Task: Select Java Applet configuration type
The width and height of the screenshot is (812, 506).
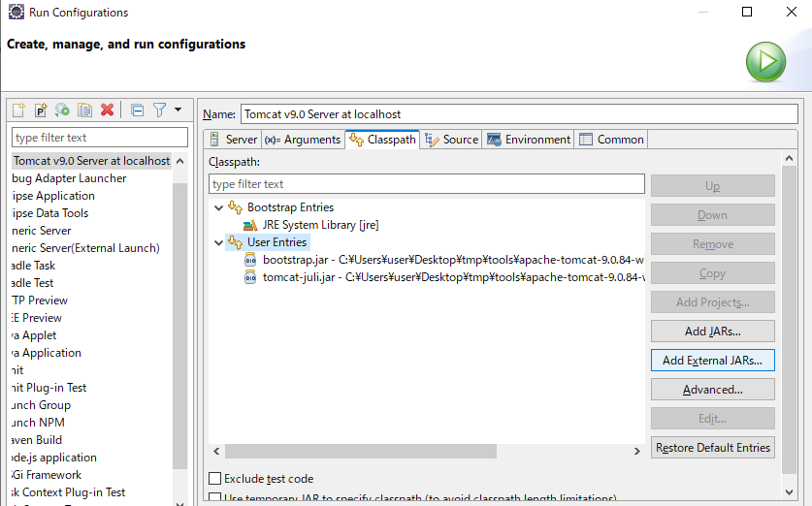Action: [x=34, y=335]
